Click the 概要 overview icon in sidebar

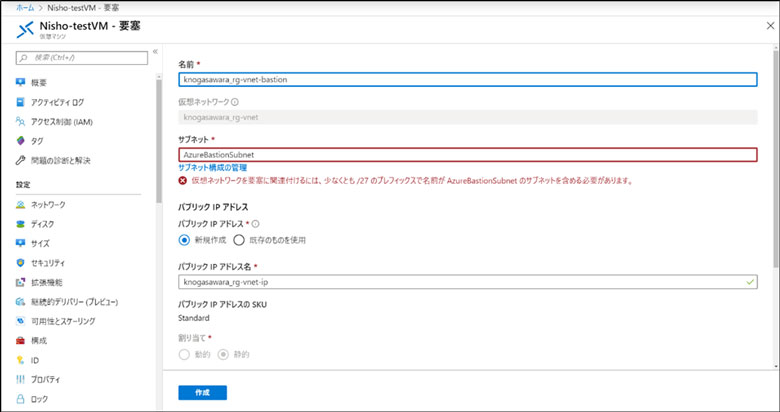tap(20, 82)
